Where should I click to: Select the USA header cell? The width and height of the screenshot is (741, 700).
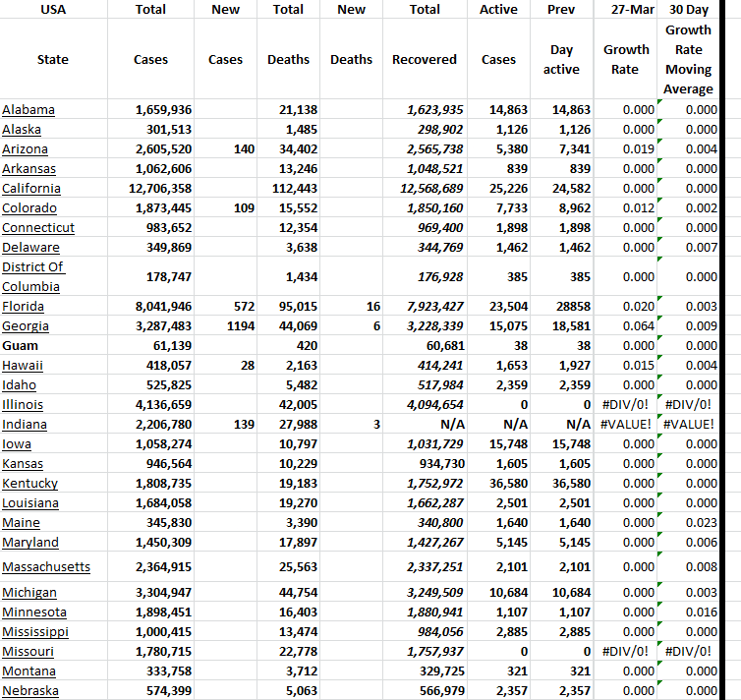pyautogui.click(x=53, y=9)
